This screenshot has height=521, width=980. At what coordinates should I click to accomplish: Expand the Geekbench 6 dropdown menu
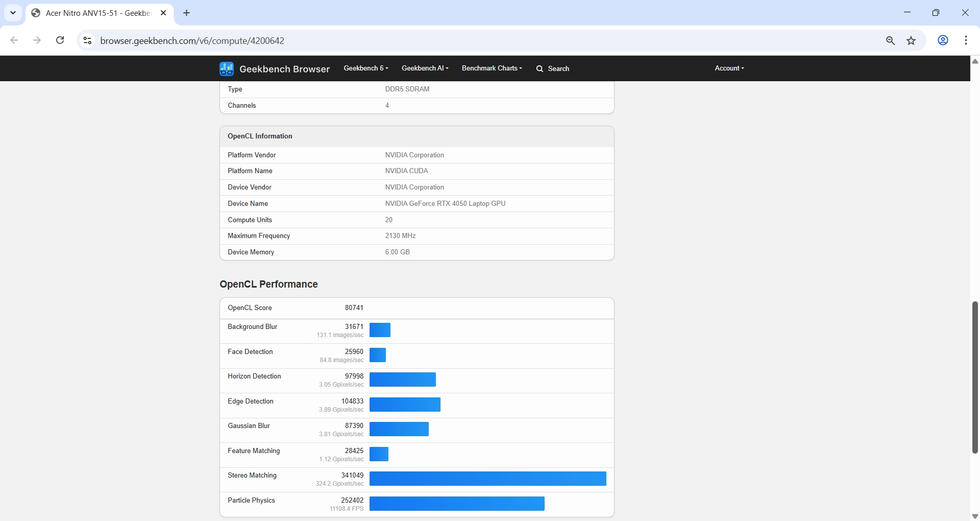tap(365, 68)
